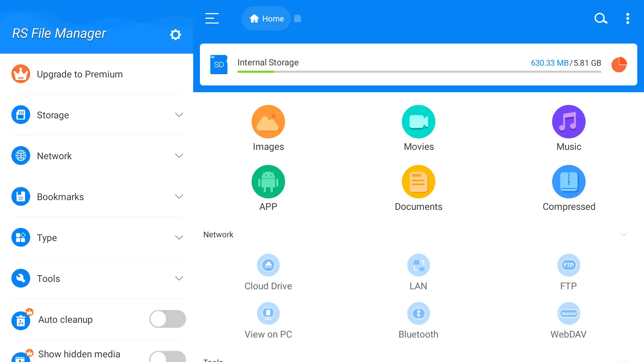Collapse the Network section on home page
This screenshot has width=644, height=362.
click(623, 234)
